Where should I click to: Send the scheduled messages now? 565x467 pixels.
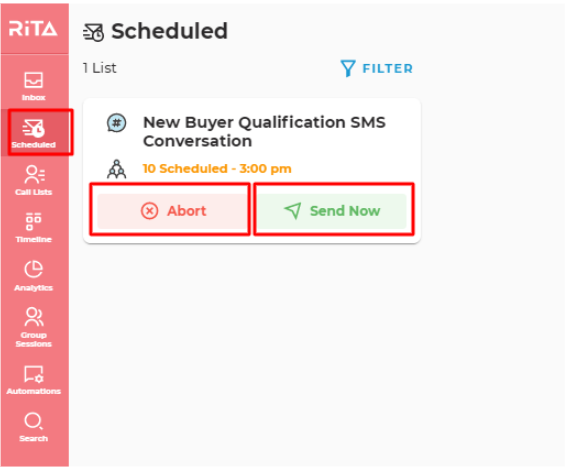click(332, 211)
